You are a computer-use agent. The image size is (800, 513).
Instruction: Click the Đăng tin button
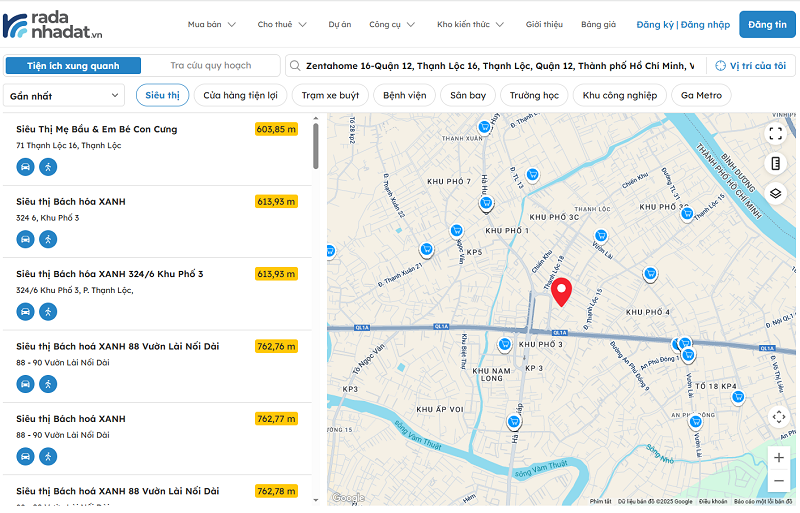(x=767, y=24)
